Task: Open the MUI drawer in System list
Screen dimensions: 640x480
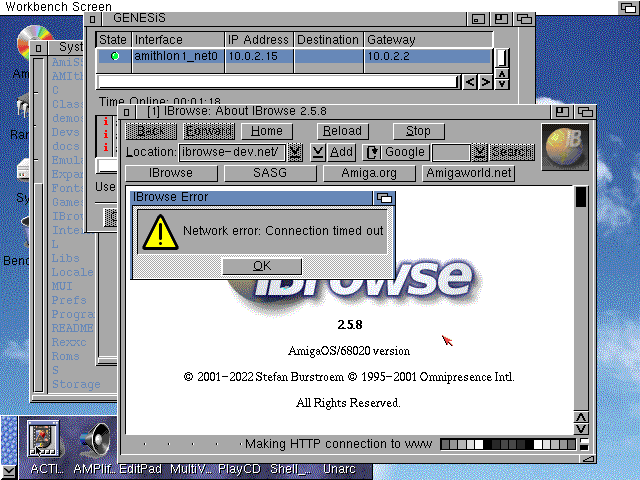Action: [x=62, y=286]
